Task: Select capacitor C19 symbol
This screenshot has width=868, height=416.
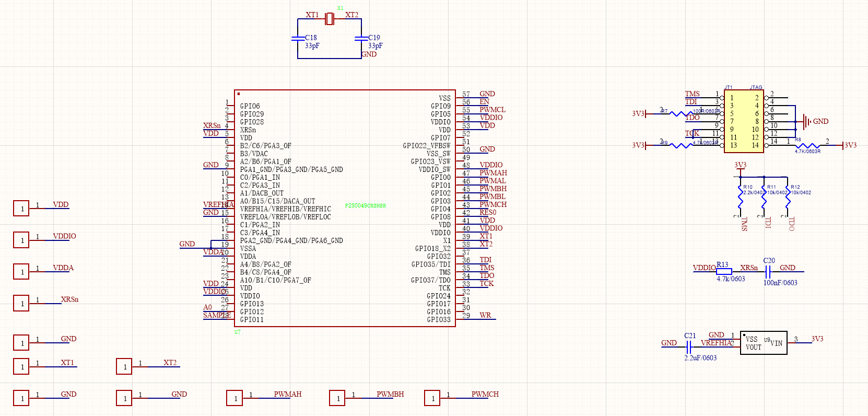Action: click(361, 38)
